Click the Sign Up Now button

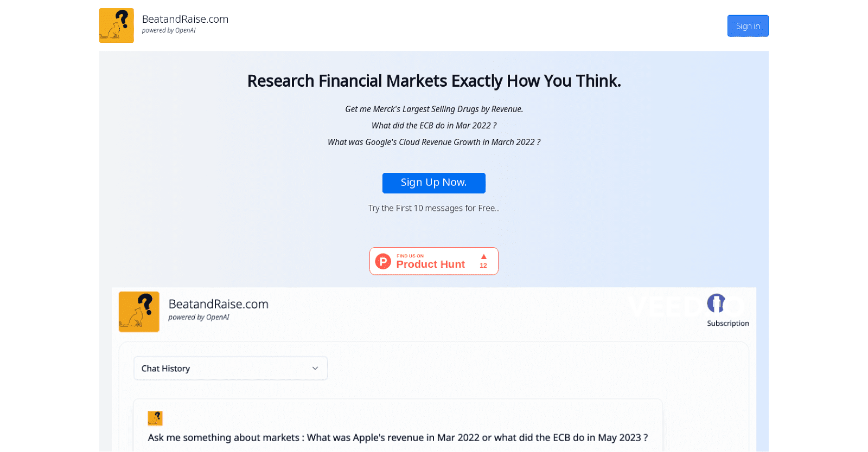point(433,183)
